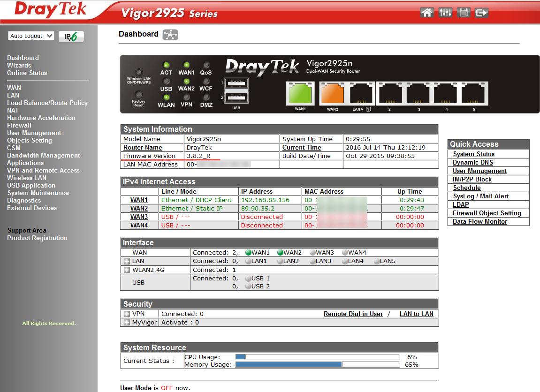
Task: Open Data Flow Monitor link
Action: pyautogui.click(x=480, y=222)
